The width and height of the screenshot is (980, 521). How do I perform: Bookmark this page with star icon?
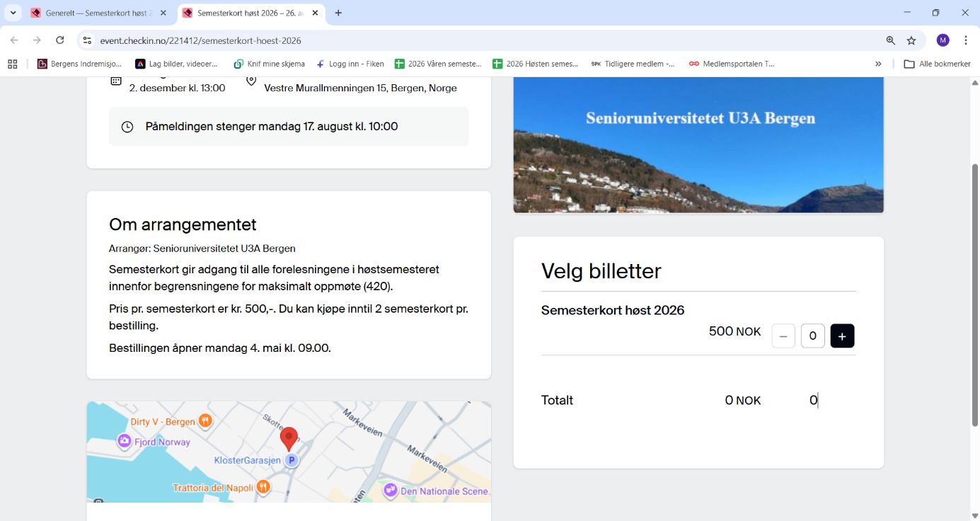pyautogui.click(x=911, y=40)
